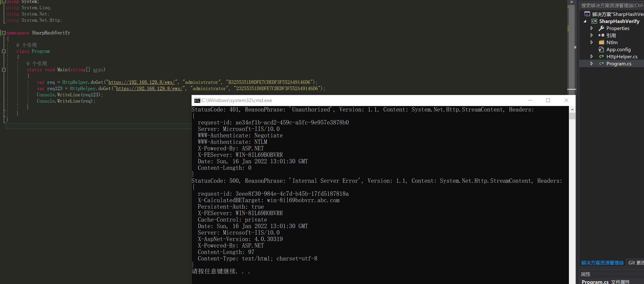Screen dimensions: 644x284
Task: Switch to the Git changes tab
Action: 636,263
